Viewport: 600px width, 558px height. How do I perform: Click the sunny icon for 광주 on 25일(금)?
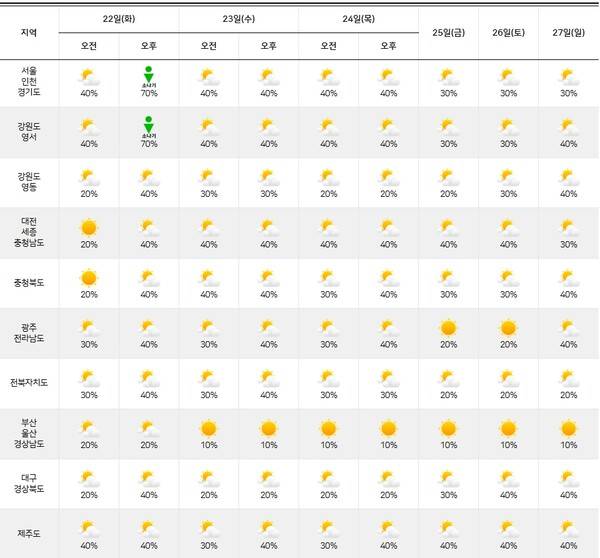click(448, 327)
